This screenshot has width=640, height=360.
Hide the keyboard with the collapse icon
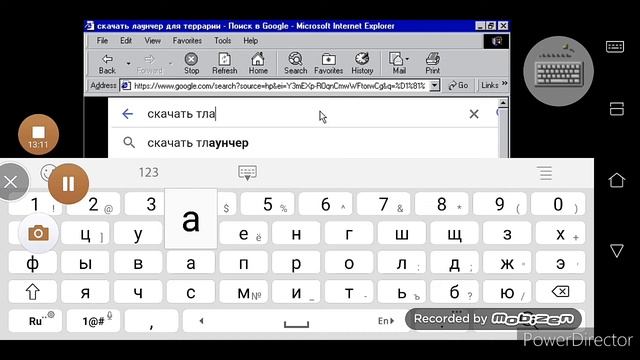point(247,173)
